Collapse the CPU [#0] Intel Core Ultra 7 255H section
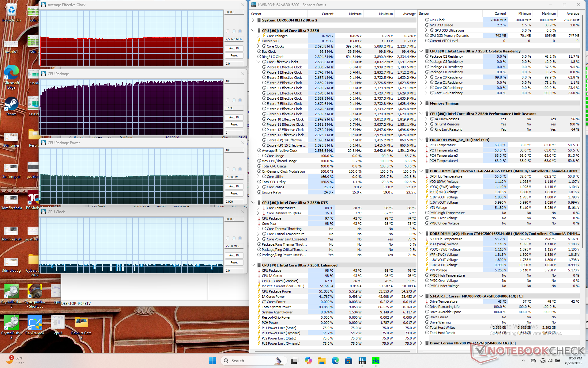 pos(253,31)
